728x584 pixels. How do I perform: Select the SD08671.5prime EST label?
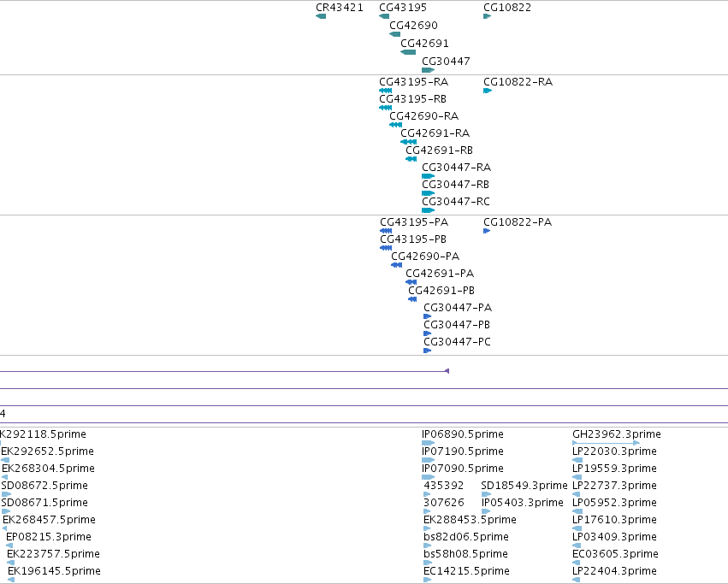pyautogui.click(x=44, y=503)
